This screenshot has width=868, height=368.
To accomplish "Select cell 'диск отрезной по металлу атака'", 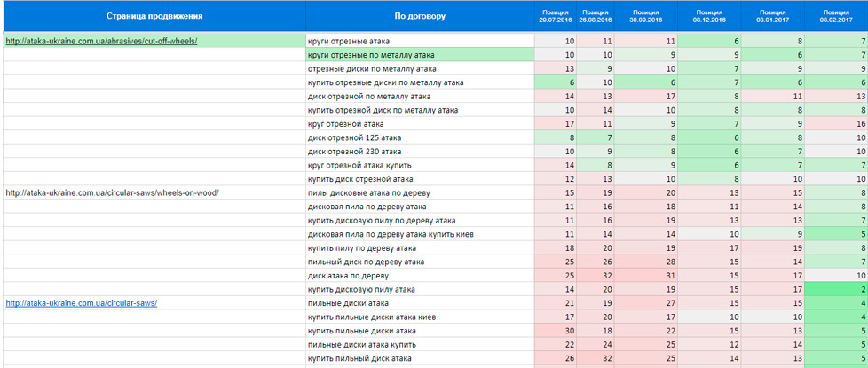I will point(420,97).
